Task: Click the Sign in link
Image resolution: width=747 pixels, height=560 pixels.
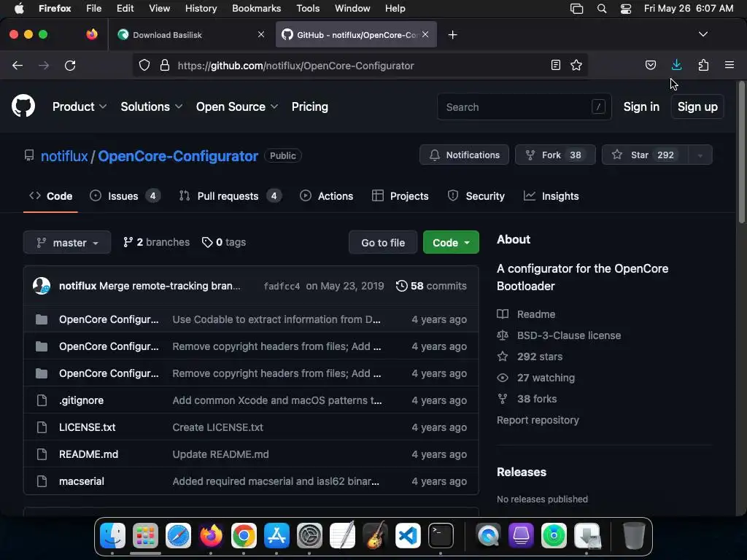Action: [x=641, y=106]
